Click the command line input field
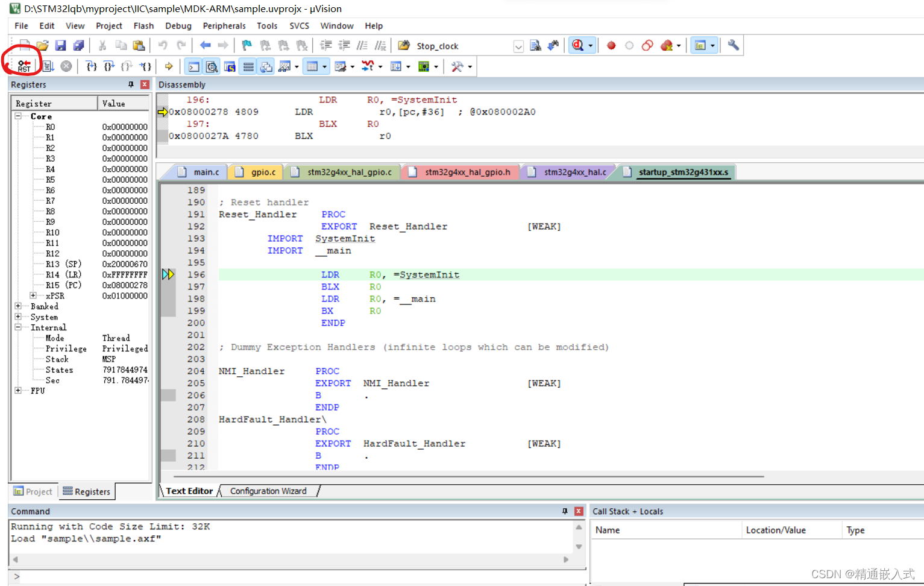The height and width of the screenshot is (586, 924). pos(301,576)
